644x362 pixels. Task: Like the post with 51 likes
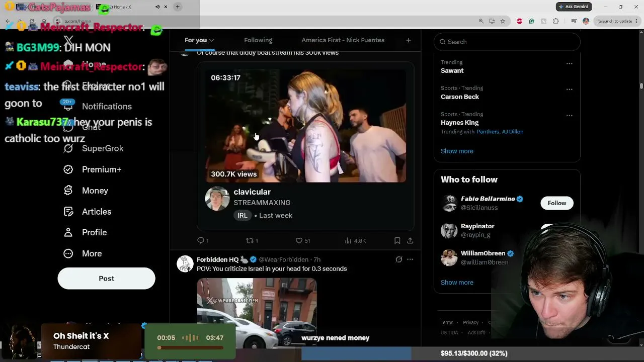(302, 241)
